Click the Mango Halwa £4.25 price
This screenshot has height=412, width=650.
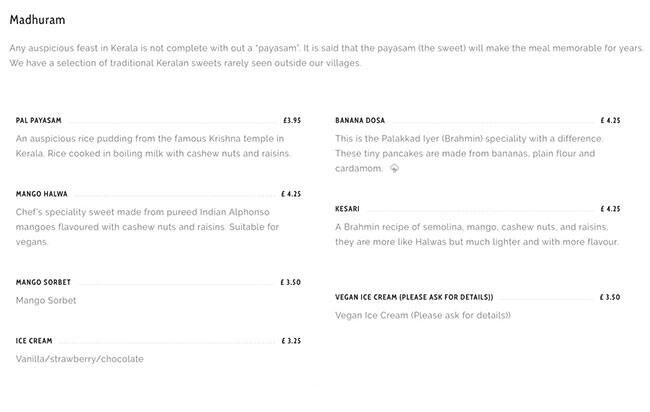pos(291,194)
